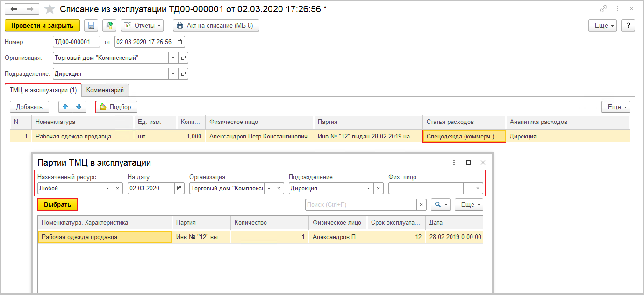Click the Срок эксплуатации value 12
The width and height of the screenshot is (644, 305).
click(x=396, y=237)
